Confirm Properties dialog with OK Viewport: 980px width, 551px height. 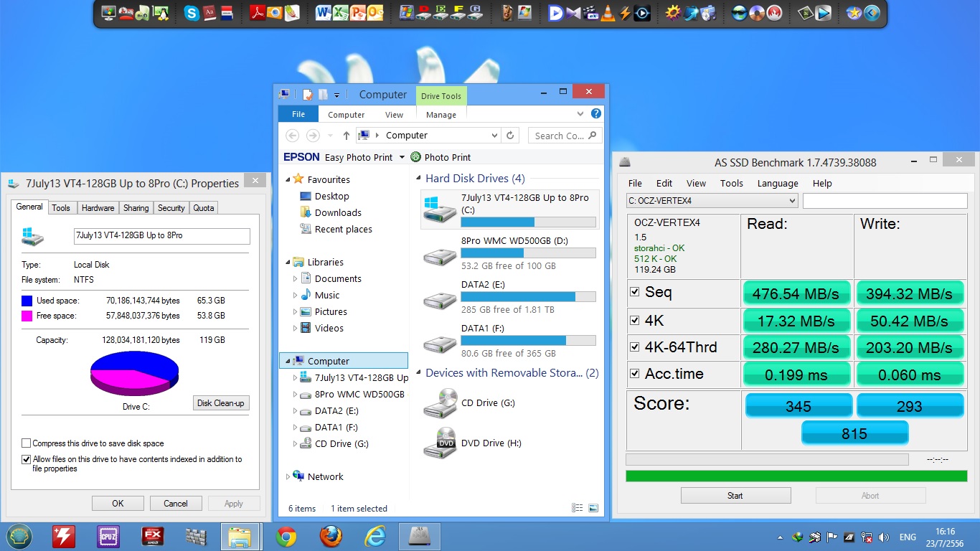pyautogui.click(x=118, y=504)
